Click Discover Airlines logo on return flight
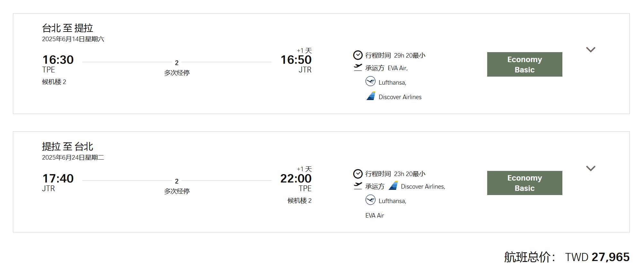The width and height of the screenshot is (644, 271). [x=393, y=186]
